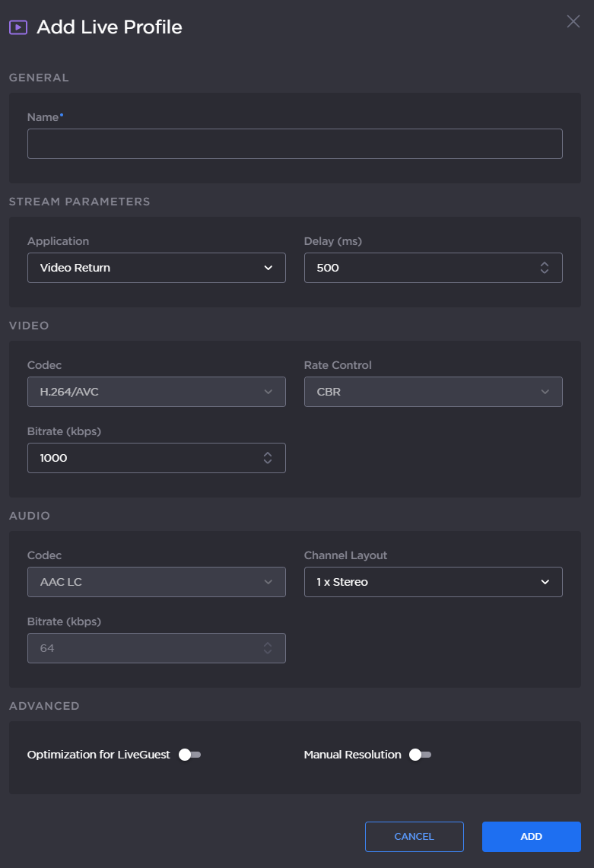The height and width of the screenshot is (868, 594).
Task: Click inside the Name input field
Action: 295,143
